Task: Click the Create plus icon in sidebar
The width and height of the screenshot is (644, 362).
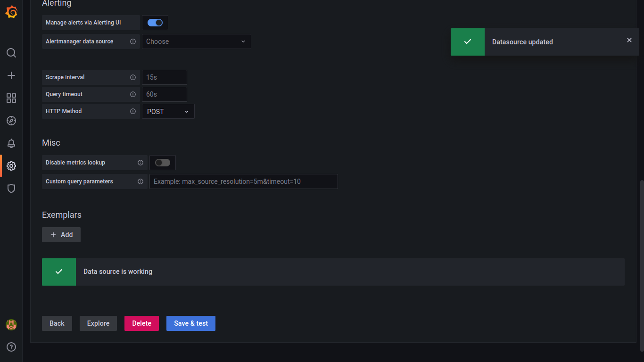Action: (x=11, y=75)
